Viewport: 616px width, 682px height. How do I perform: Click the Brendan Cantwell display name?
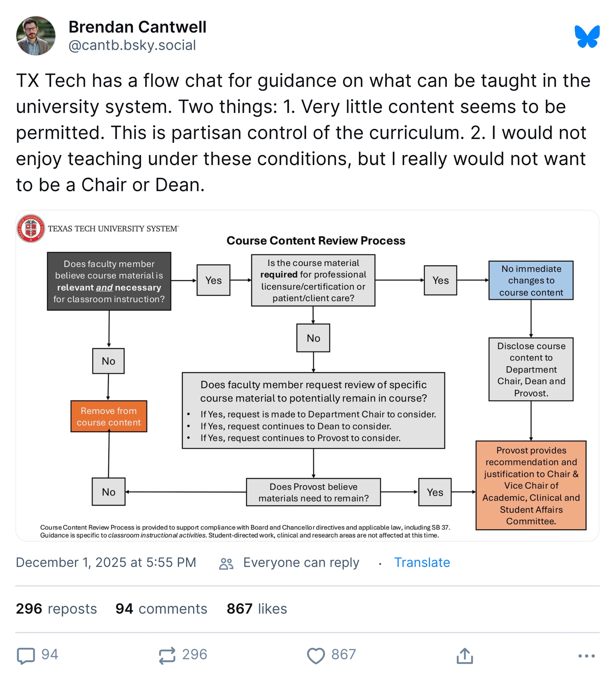click(x=137, y=27)
